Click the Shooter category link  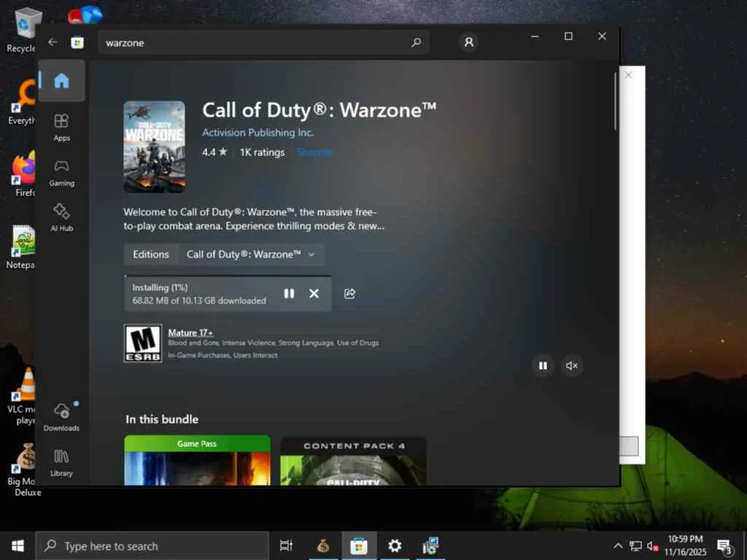(x=315, y=152)
